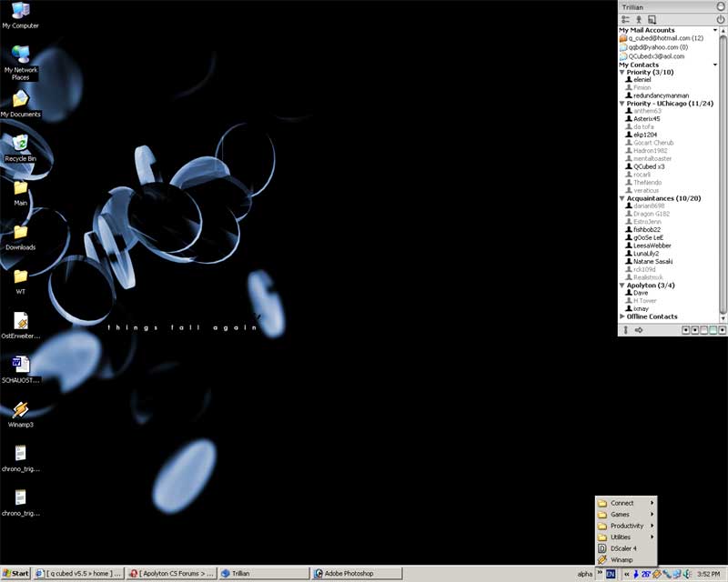This screenshot has height=582, width=728.
Task: Click the Start button
Action: pyautogui.click(x=16, y=574)
